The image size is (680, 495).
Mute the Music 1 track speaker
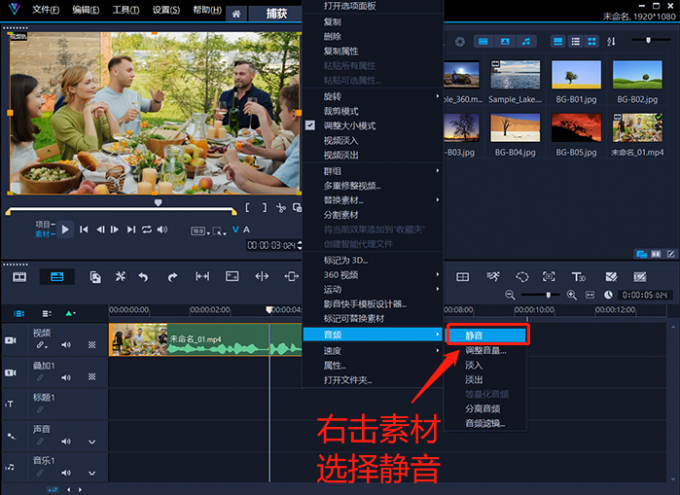[x=66, y=473]
